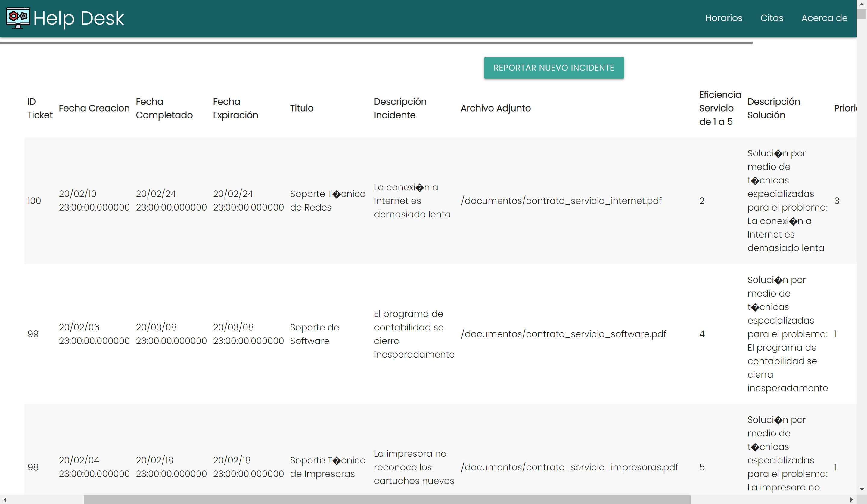Click the REPORTAR NUEVO INCIDENTE button
The width and height of the screenshot is (867, 504).
tap(553, 68)
